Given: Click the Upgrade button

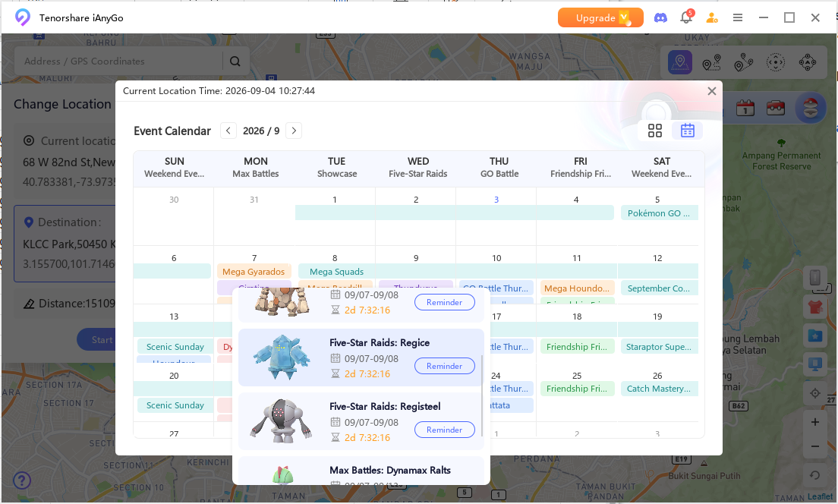Looking at the screenshot, I should (x=600, y=17).
